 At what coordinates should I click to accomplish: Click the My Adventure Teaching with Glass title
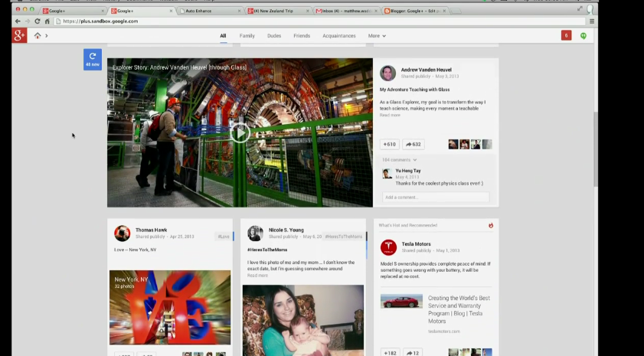(x=414, y=90)
